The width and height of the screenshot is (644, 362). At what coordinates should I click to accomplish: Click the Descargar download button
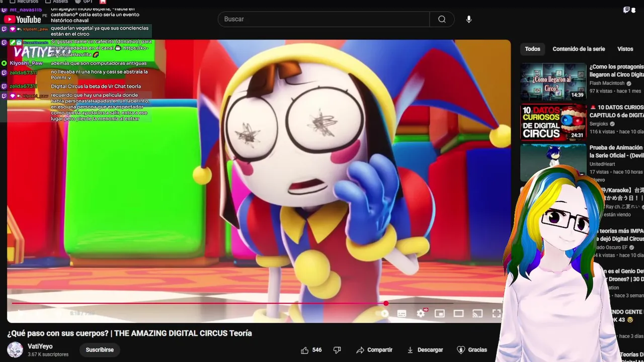click(425, 350)
